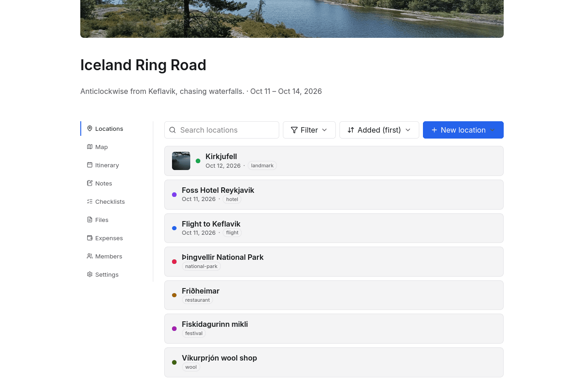Click the olive dot beside Víkurprjón wool shop
The height and width of the screenshot is (392, 584).
pos(174,362)
